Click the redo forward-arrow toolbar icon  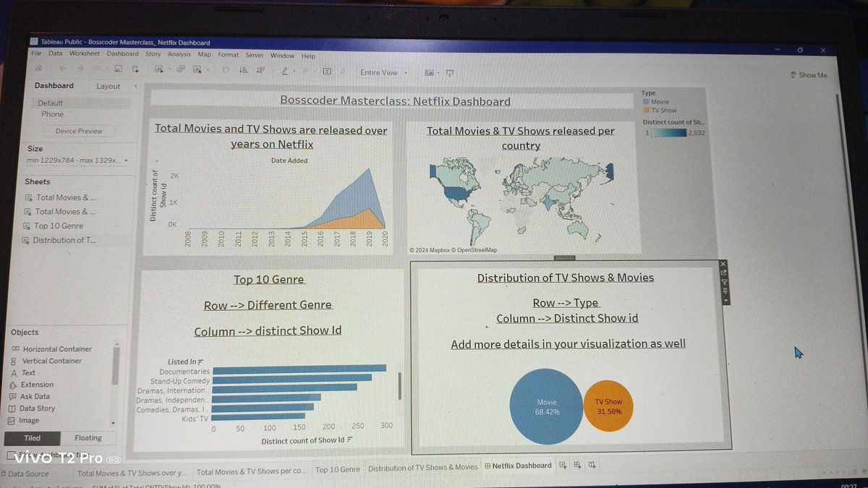pos(80,69)
